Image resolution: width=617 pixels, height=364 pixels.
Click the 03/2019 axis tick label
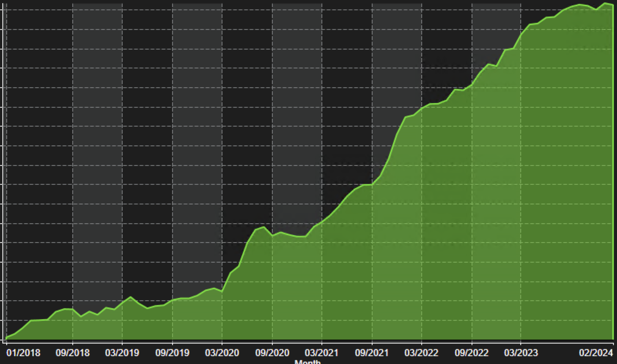tap(122, 353)
